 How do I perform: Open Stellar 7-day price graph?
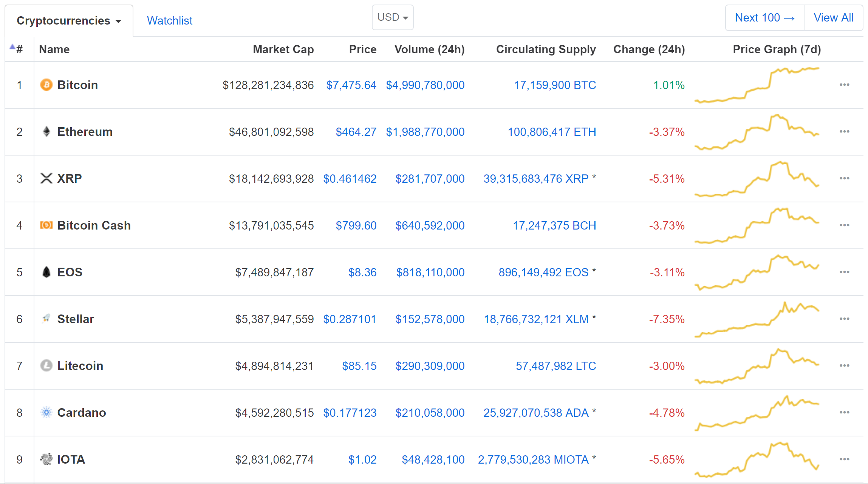[x=757, y=319]
